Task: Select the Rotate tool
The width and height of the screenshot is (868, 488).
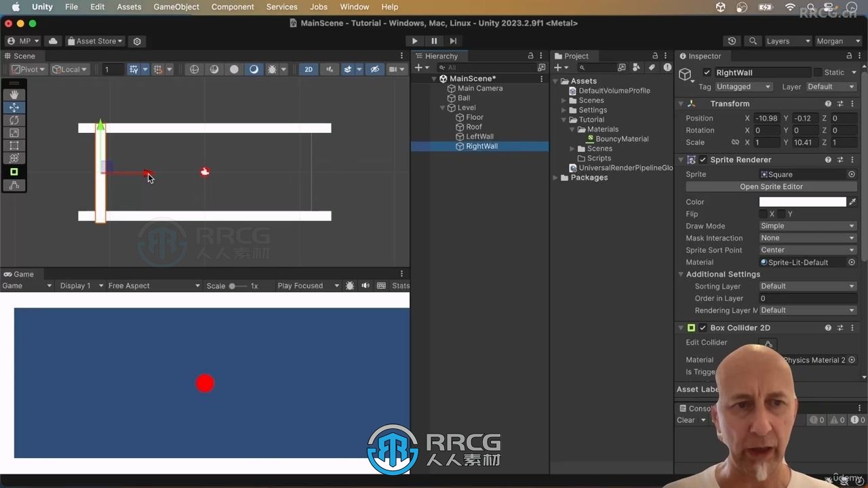Action: pos(14,120)
